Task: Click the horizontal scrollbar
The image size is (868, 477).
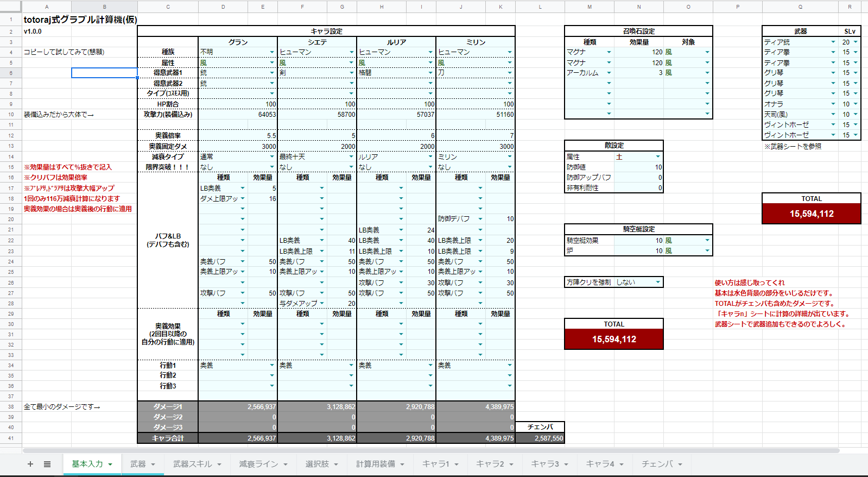Action: pos(431,450)
